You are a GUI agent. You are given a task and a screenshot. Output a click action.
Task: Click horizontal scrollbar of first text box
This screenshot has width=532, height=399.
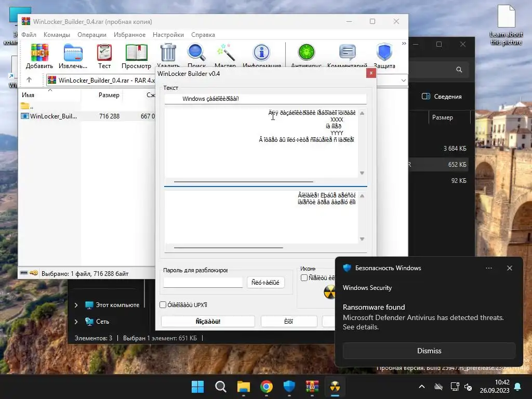243,182
